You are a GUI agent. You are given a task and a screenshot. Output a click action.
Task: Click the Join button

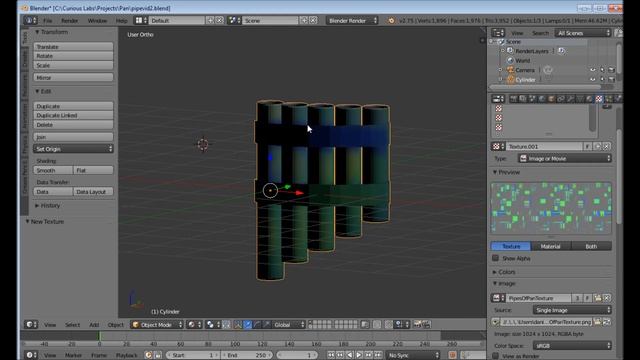pos(73,137)
